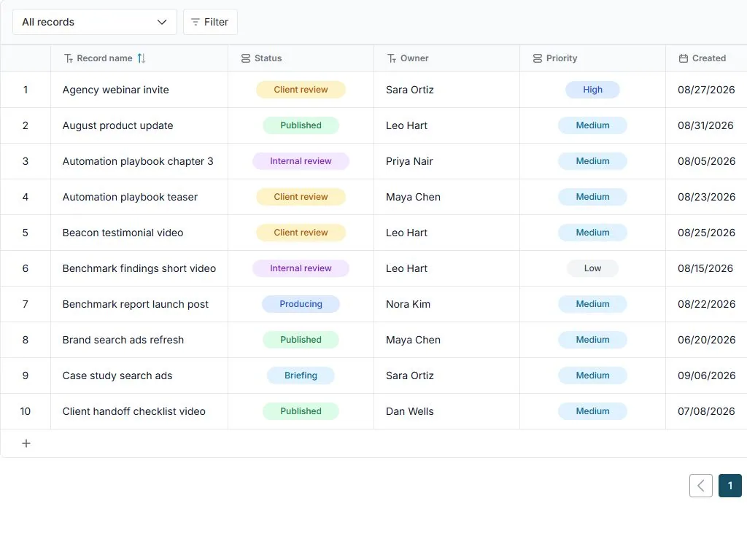This screenshot has width=747, height=560.
Task: Click the Record name text-type icon
Action: 69,58
